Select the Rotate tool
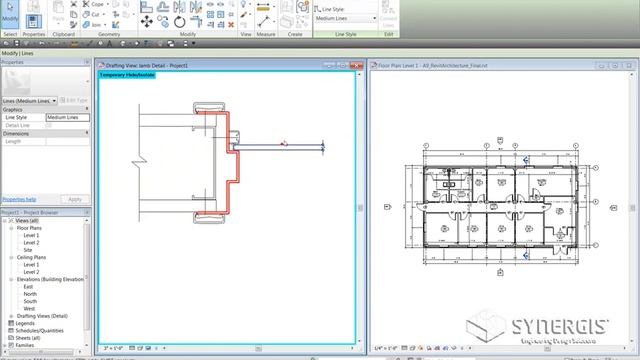This screenshot has width=640, height=360. (x=180, y=22)
